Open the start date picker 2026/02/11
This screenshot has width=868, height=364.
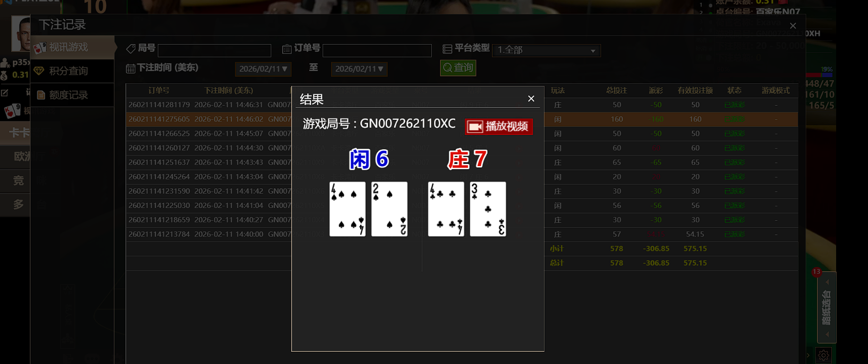coord(263,69)
